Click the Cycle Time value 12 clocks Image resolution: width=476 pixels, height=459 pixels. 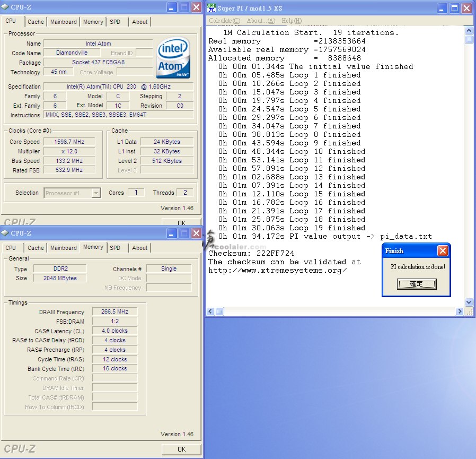coord(114,359)
